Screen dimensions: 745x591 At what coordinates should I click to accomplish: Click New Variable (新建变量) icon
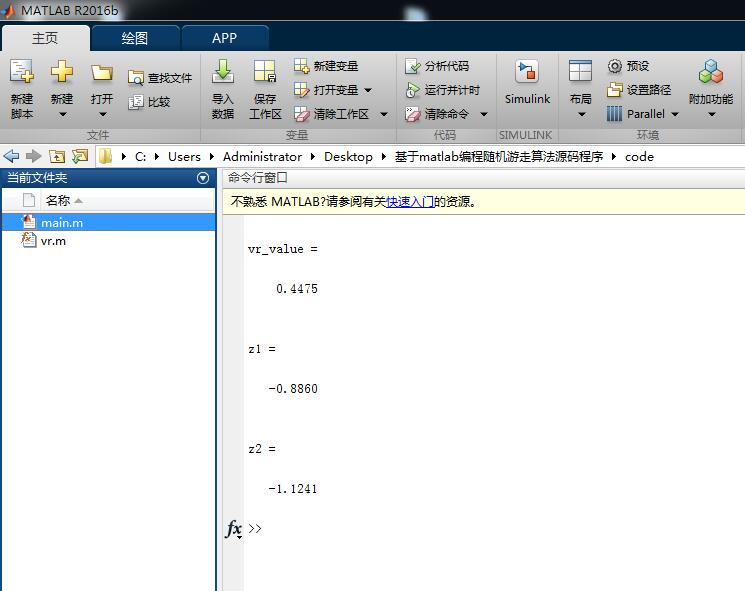tap(301, 66)
